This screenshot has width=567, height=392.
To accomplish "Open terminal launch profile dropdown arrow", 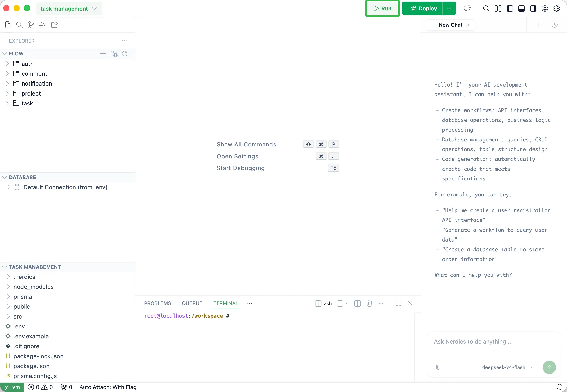I will point(347,304).
